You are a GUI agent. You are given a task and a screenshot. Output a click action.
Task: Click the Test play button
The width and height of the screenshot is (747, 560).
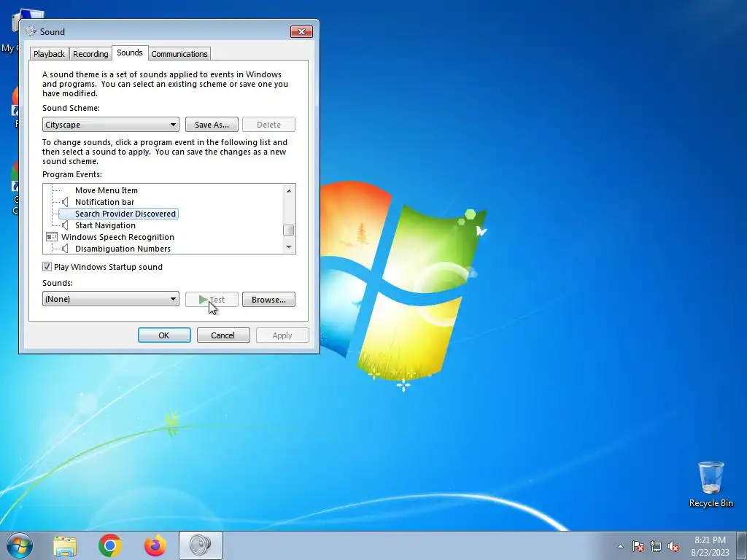(212, 300)
